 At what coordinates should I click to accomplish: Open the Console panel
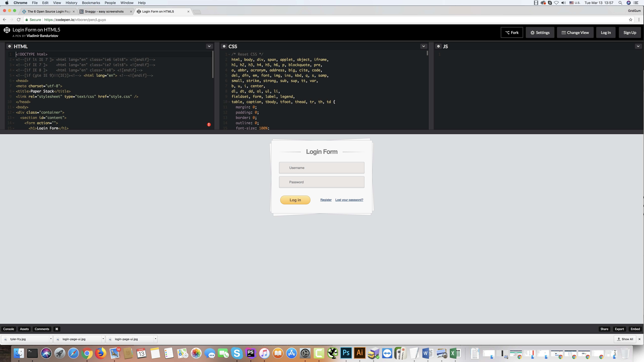coord(9,329)
